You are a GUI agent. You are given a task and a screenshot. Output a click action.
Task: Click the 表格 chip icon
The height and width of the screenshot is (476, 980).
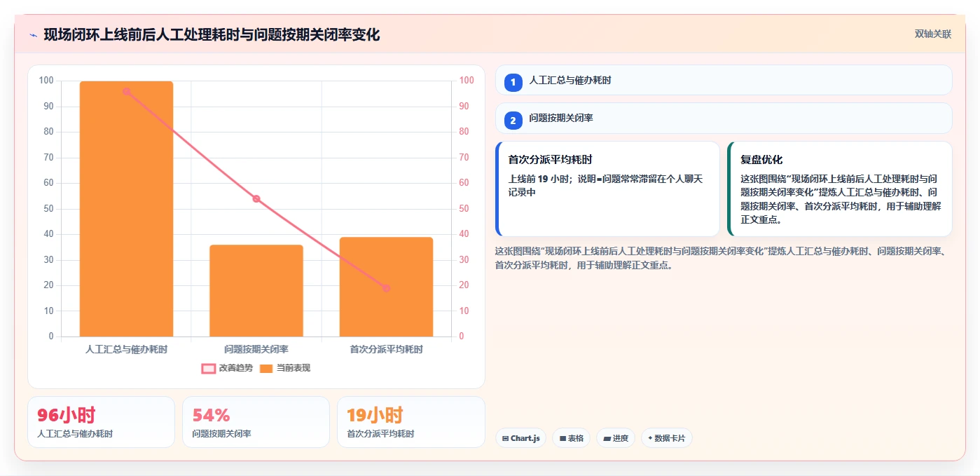coord(563,438)
